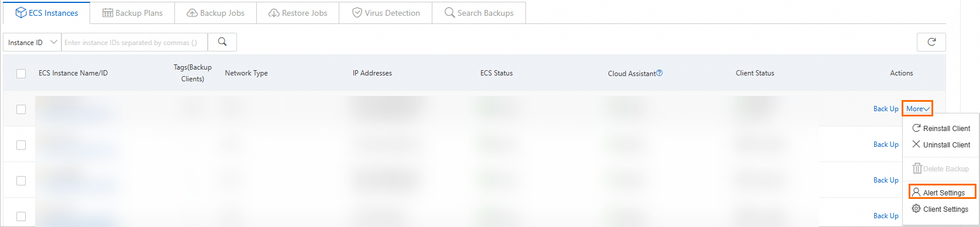Click the ECS Instances cube icon
Image resolution: width=980 pixels, height=227 pixels.
[x=21, y=12]
